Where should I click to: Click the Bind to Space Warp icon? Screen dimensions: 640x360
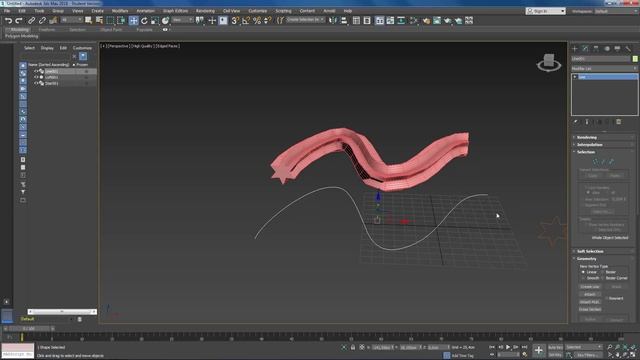pyautogui.click(x=53, y=20)
